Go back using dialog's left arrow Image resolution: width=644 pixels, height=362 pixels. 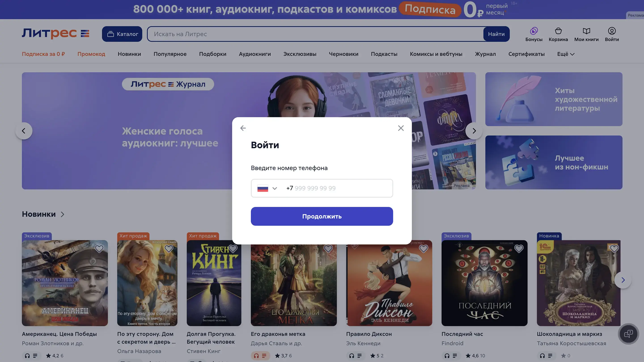point(243,128)
